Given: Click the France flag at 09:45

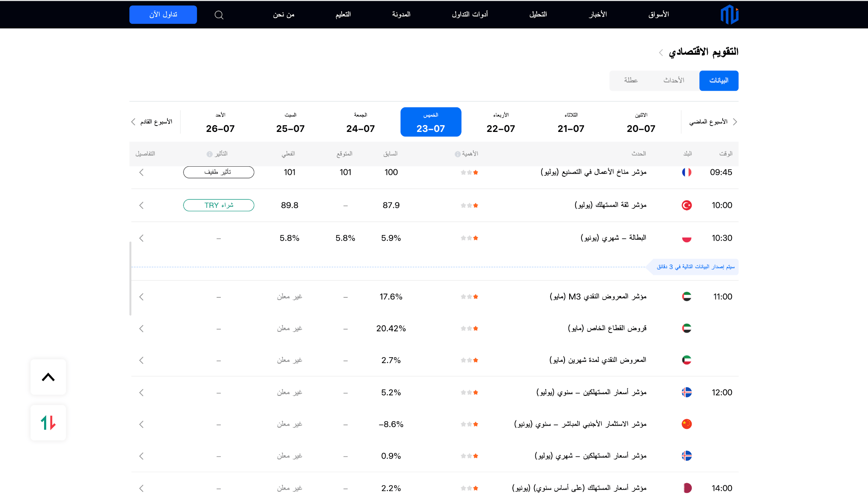Looking at the screenshot, I should click(687, 172).
